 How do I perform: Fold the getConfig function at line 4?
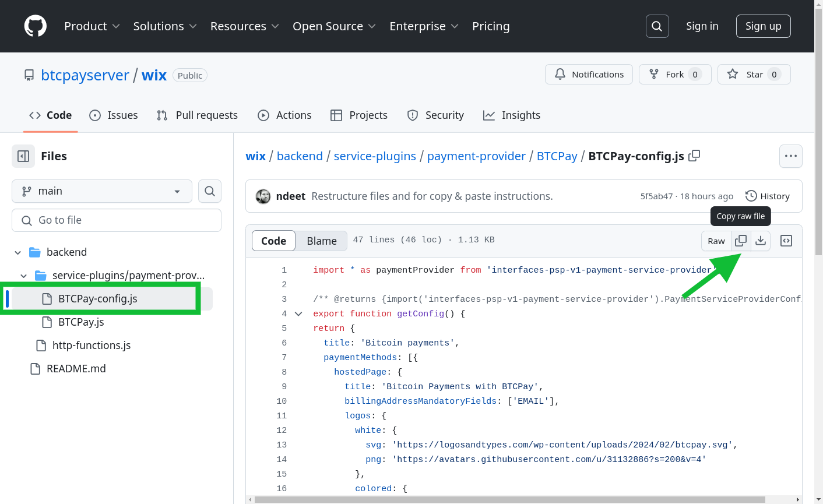(x=298, y=313)
